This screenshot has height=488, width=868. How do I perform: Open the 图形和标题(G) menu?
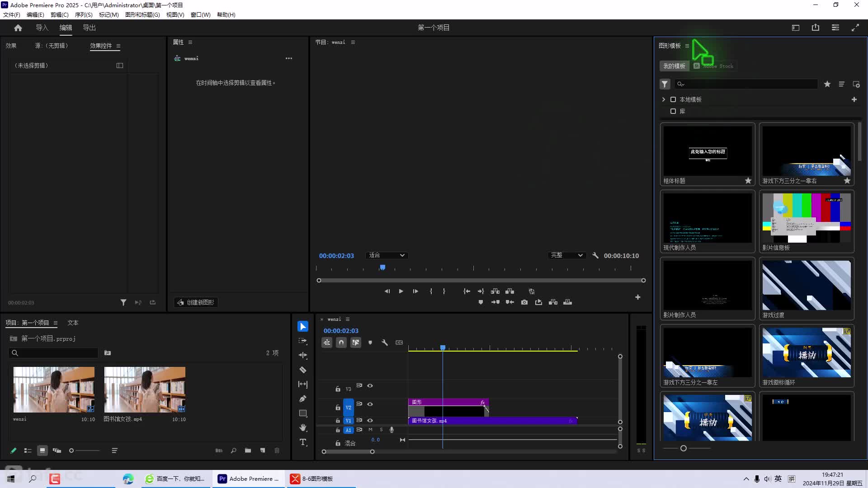[142, 14]
